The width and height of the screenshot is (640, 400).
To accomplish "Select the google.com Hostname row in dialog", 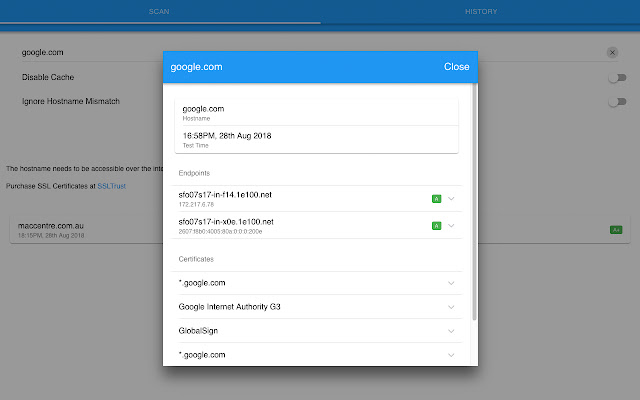I will 316,112.
